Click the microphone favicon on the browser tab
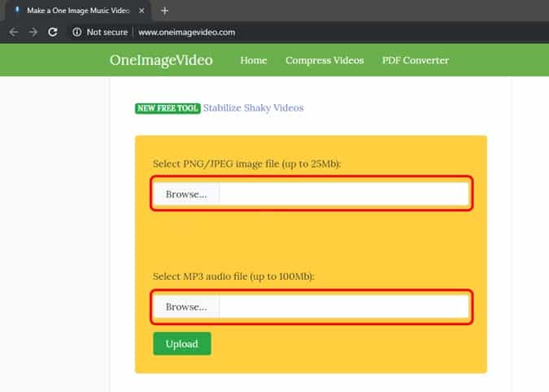This screenshot has height=392, width=549. point(16,11)
